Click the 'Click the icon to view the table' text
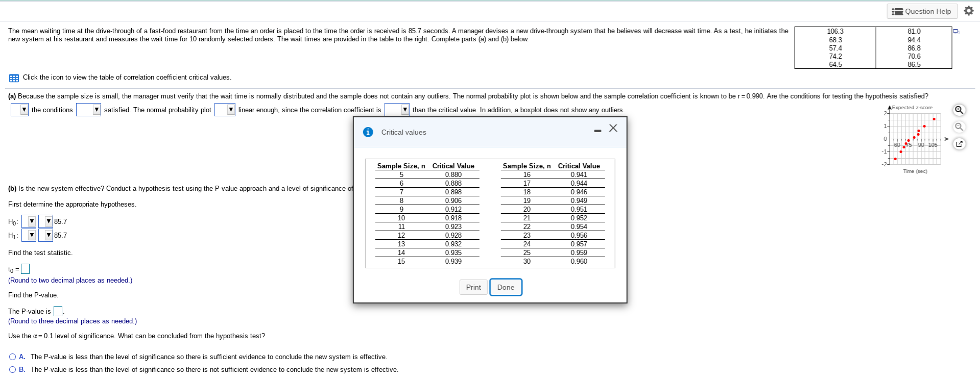 point(127,78)
